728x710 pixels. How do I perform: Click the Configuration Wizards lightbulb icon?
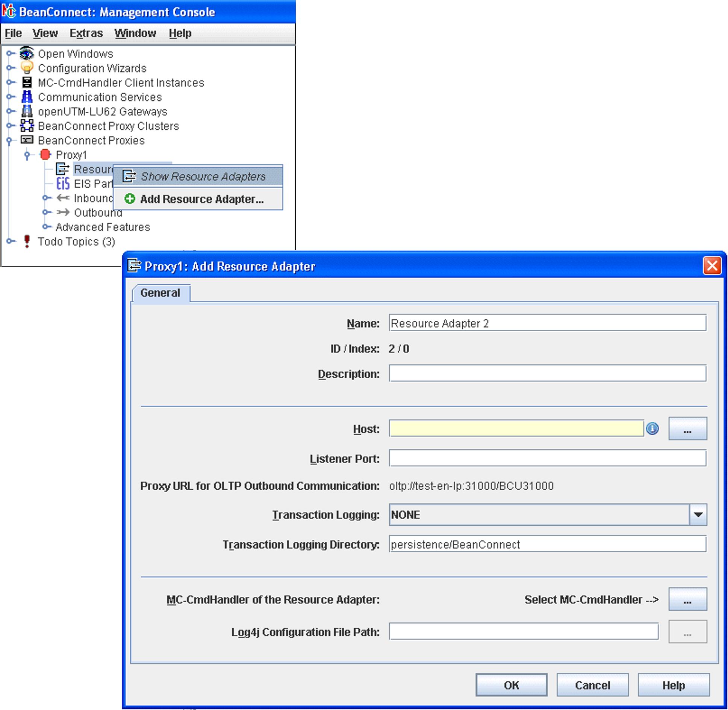point(26,68)
